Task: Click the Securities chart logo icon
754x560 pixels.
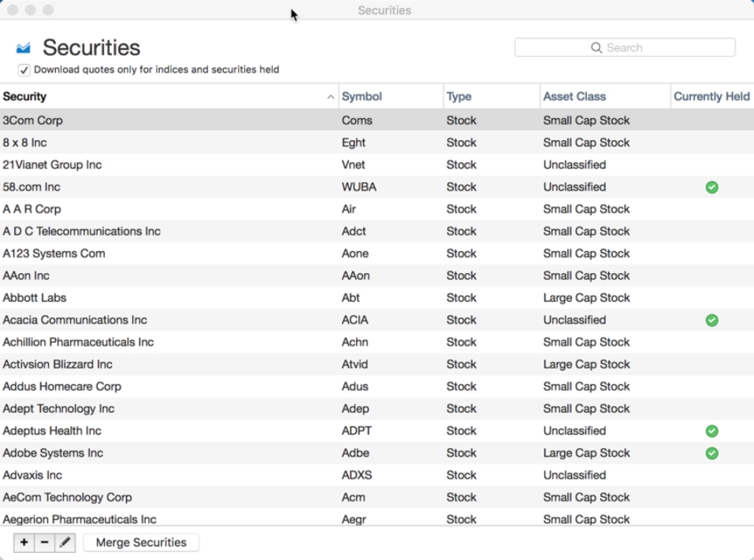Action: click(x=24, y=48)
